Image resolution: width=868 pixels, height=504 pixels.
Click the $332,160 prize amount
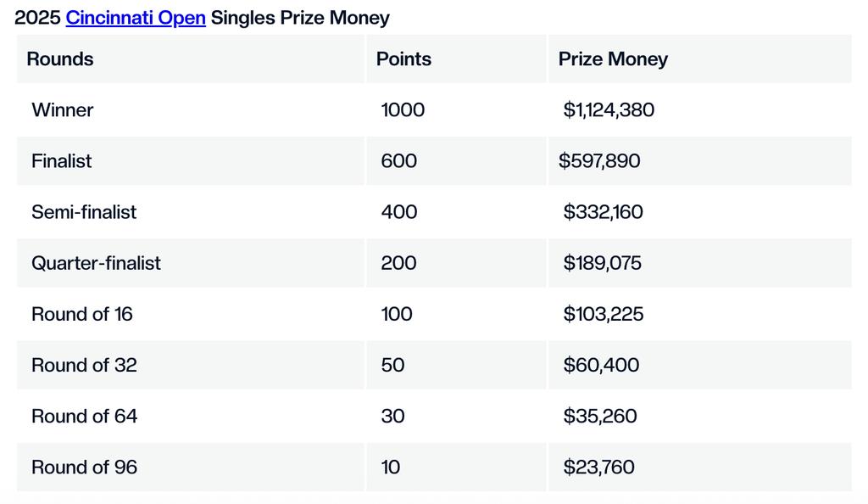(603, 211)
